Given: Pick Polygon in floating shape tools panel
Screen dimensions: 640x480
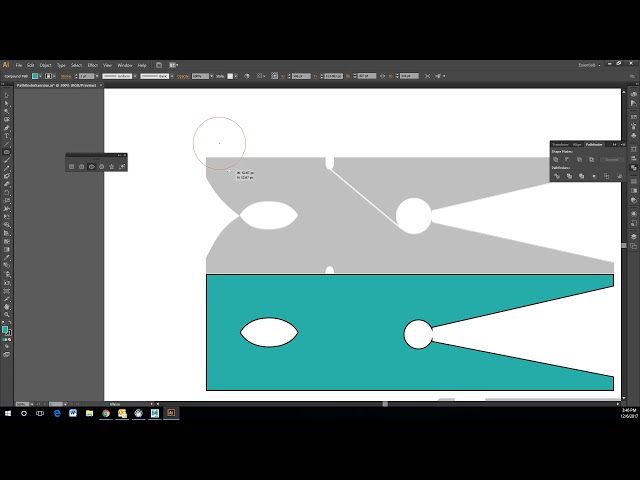Looking at the screenshot, I should coord(102,167).
